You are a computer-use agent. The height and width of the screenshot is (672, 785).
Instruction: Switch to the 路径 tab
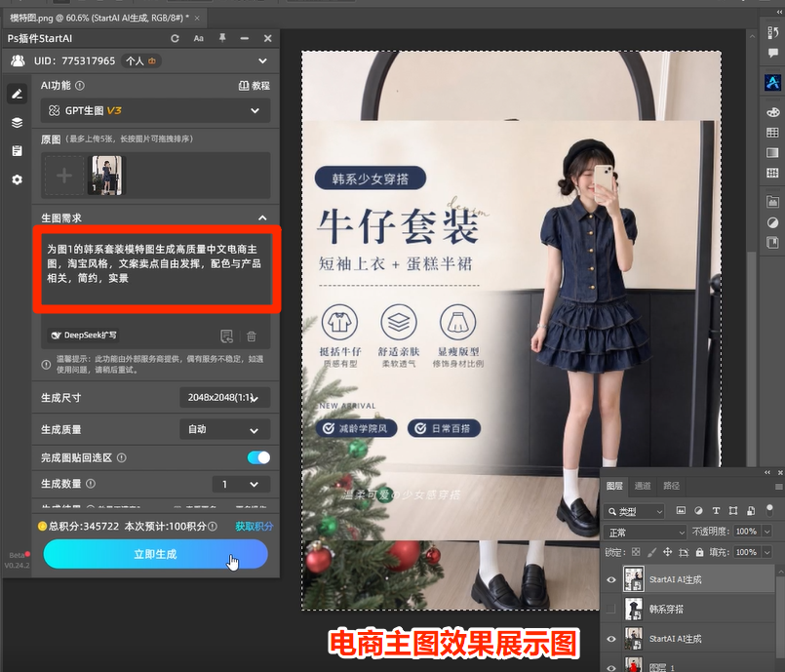click(671, 486)
